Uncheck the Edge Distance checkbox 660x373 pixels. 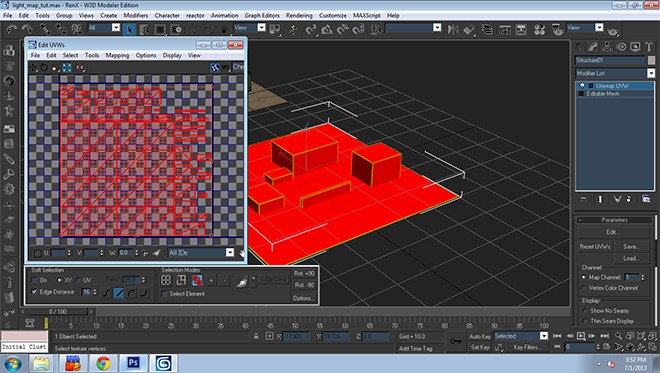click(x=35, y=292)
